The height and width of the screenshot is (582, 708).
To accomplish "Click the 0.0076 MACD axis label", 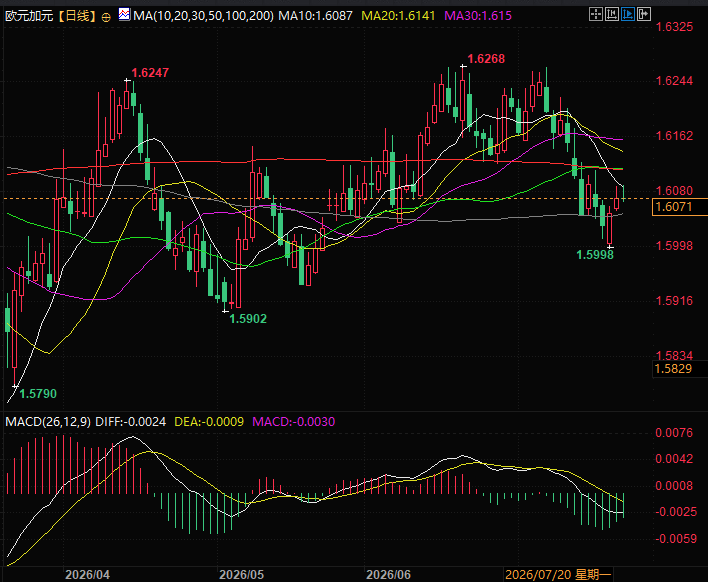I will point(674,433).
